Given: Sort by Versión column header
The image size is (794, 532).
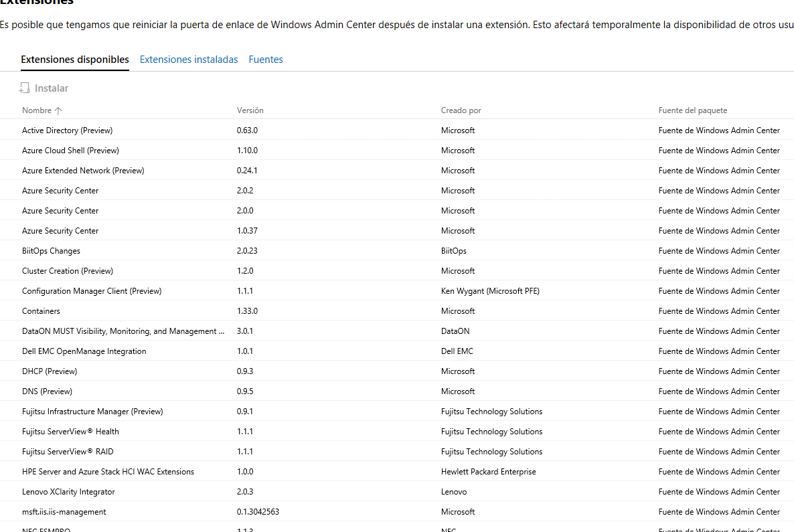Looking at the screenshot, I should pyautogui.click(x=250, y=110).
